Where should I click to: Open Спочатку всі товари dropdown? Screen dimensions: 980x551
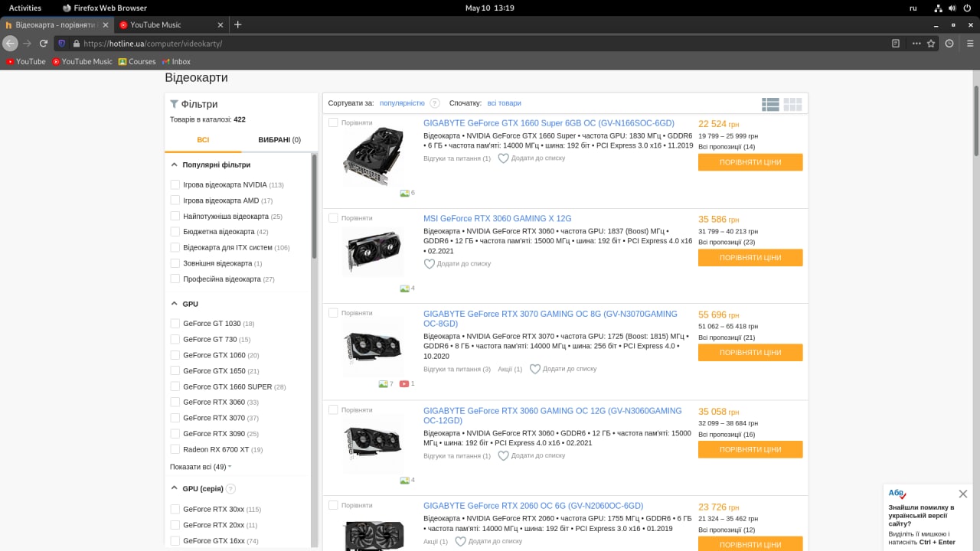pyautogui.click(x=504, y=103)
